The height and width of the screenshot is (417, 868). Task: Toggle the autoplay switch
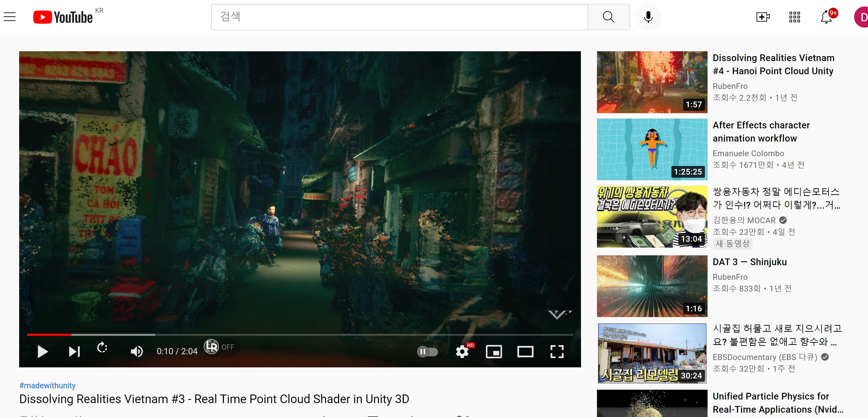[427, 352]
